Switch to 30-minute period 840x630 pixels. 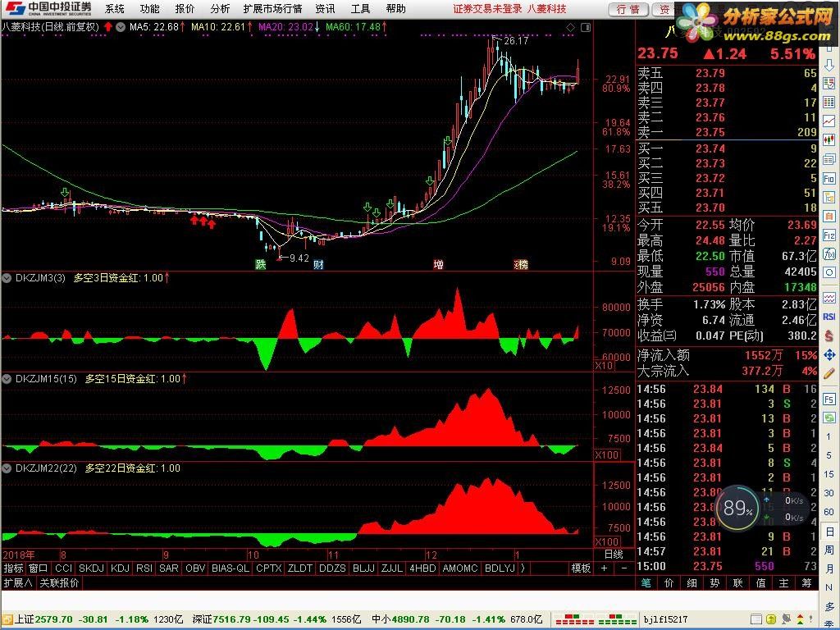(x=829, y=493)
